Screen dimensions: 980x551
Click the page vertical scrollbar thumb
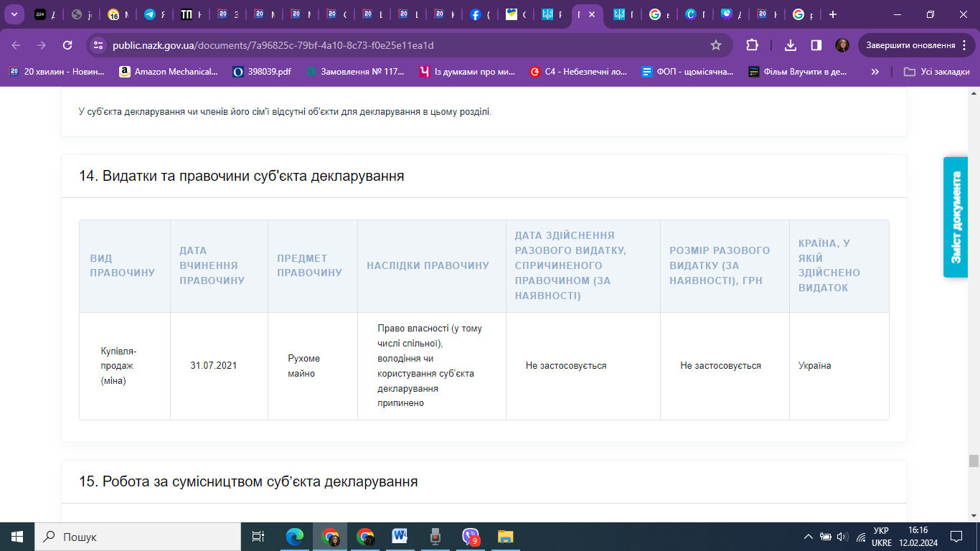pyautogui.click(x=973, y=461)
